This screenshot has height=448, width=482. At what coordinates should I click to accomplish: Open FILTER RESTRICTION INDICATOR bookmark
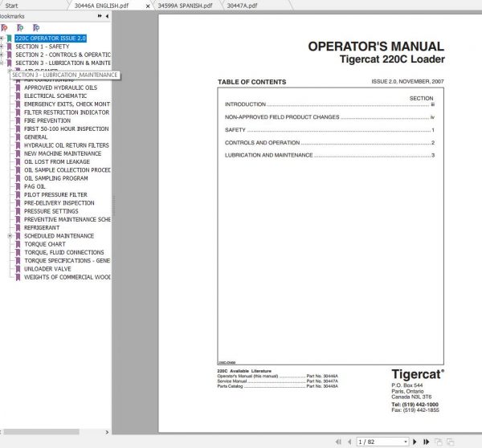tap(67, 112)
